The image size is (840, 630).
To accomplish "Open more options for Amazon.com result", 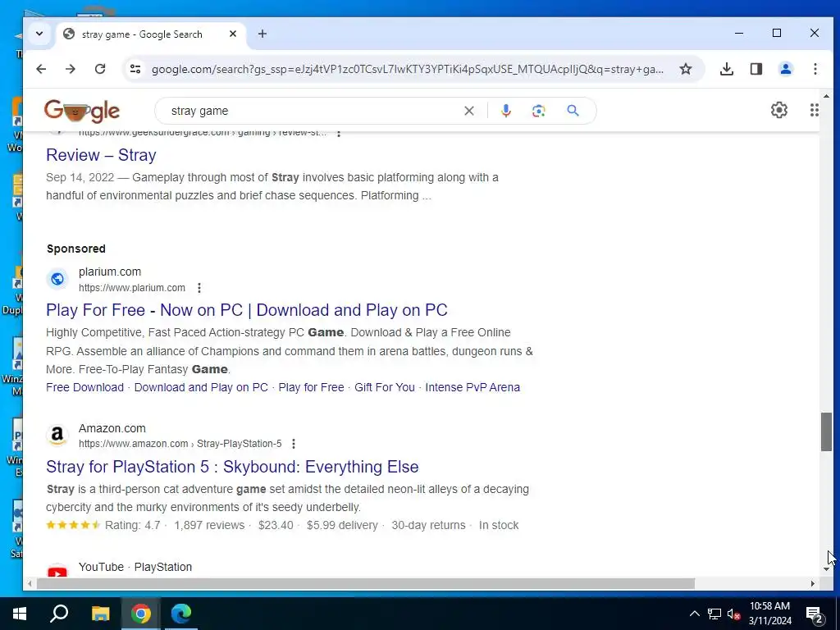I will tap(293, 444).
